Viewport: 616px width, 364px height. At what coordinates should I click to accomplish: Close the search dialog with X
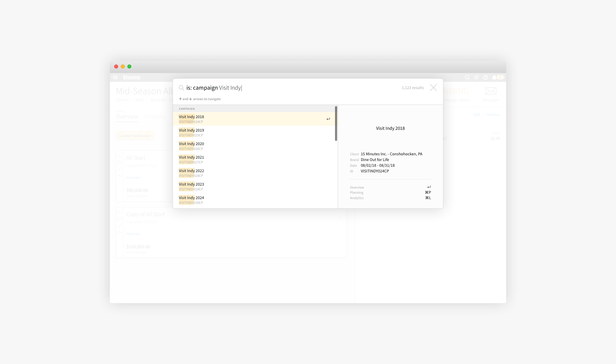(433, 88)
